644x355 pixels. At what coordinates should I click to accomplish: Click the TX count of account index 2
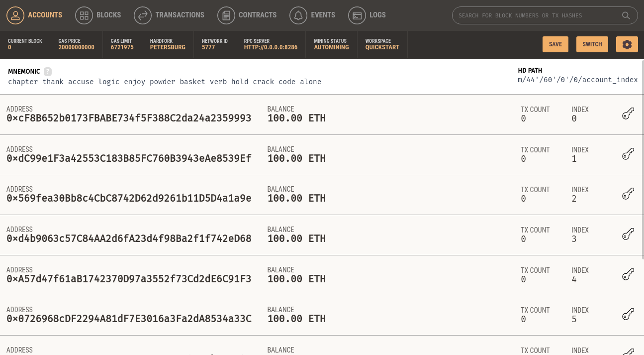523,199
